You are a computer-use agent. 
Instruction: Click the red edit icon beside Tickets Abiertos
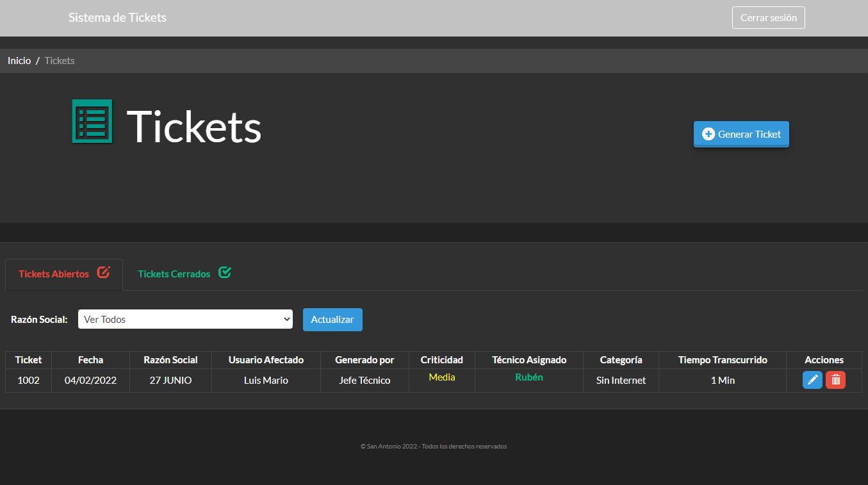[x=103, y=272]
